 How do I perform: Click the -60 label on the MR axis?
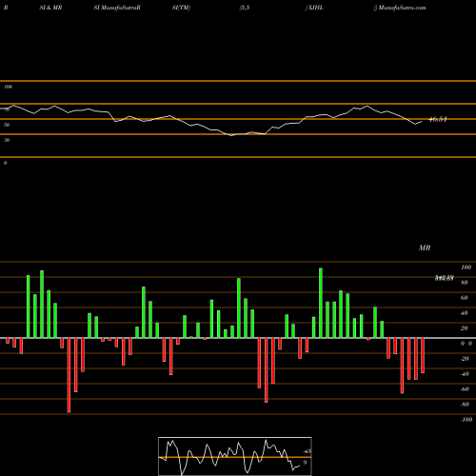(x=465, y=389)
